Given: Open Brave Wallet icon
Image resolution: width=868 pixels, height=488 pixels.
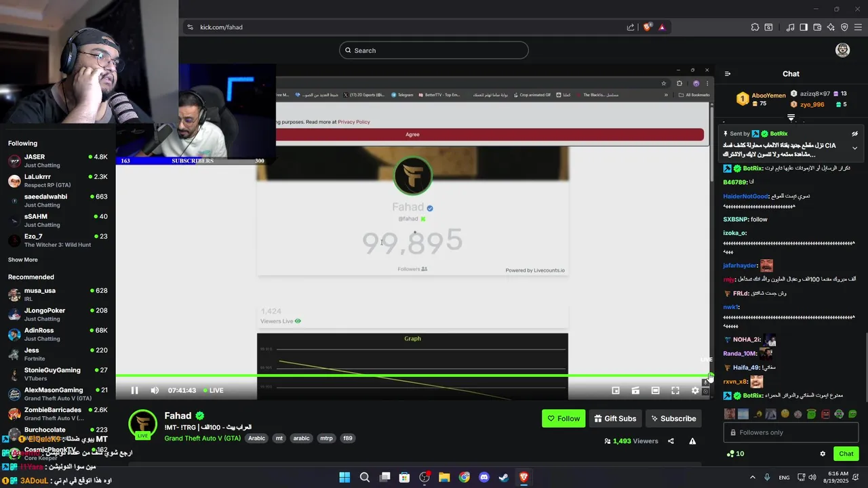Looking at the screenshot, I should point(817,27).
